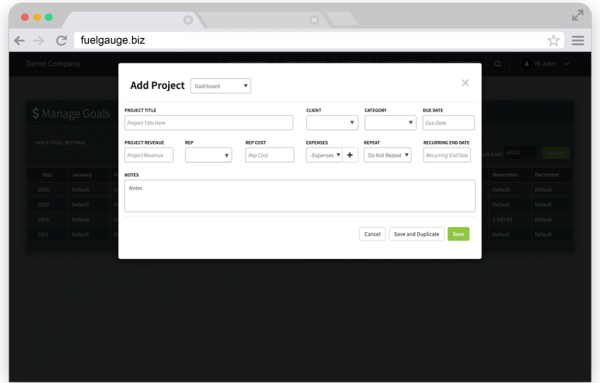This screenshot has width=600, height=383.
Task: Bookmark page with the star icon
Action: (x=553, y=40)
